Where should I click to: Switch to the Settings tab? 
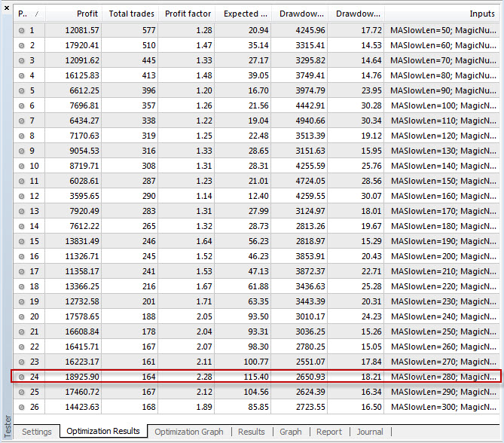pyautogui.click(x=36, y=432)
